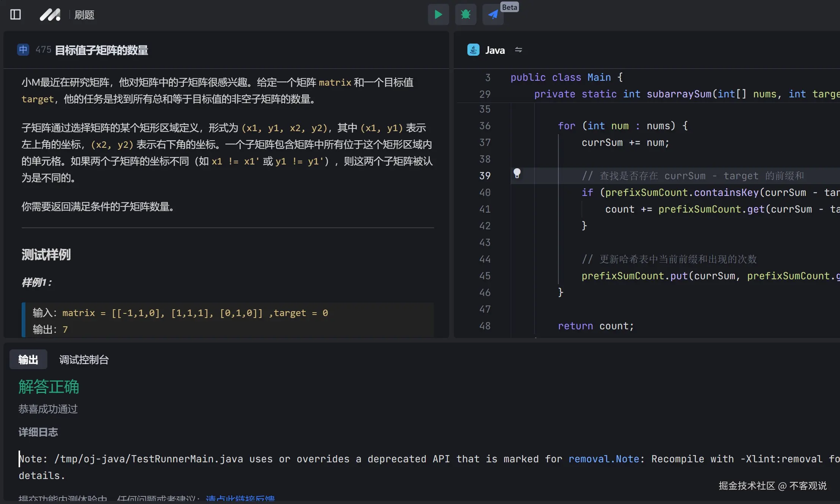The height and width of the screenshot is (504, 840).
Task: Click the medium difficulty 中 badge
Action: [x=23, y=50]
